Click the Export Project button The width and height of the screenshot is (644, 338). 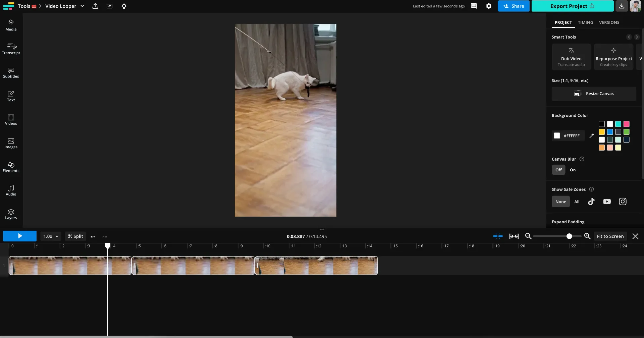pyautogui.click(x=572, y=6)
